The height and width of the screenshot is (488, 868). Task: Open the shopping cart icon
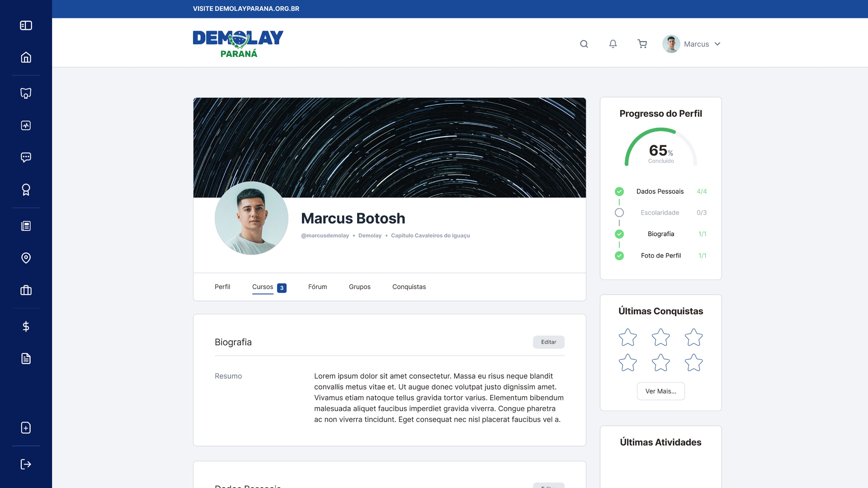[642, 44]
